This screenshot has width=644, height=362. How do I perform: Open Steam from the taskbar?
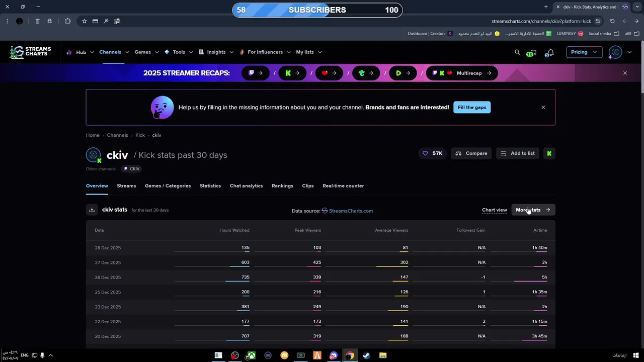(x=366, y=355)
